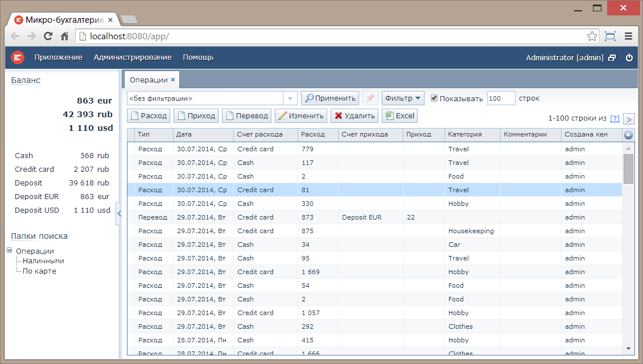This screenshot has width=643, height=364.
Task: Sort by Счет расхода column header
Action: (x=266, y=134)
